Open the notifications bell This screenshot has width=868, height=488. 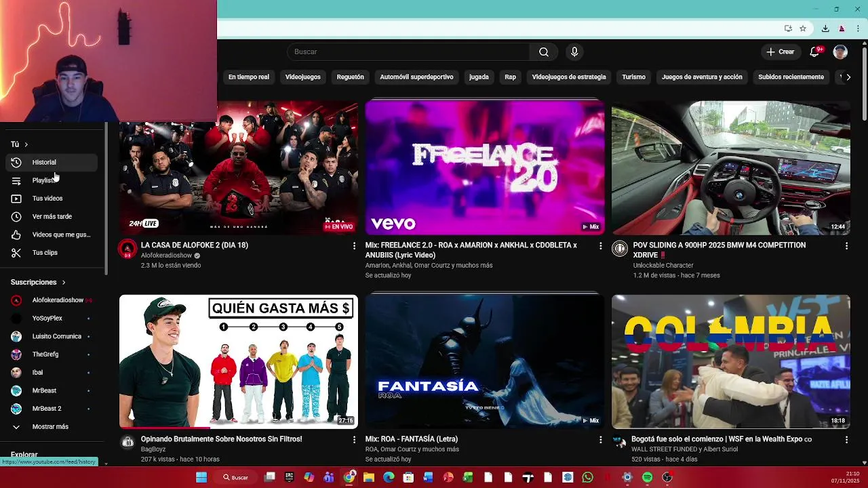(815, 52)
